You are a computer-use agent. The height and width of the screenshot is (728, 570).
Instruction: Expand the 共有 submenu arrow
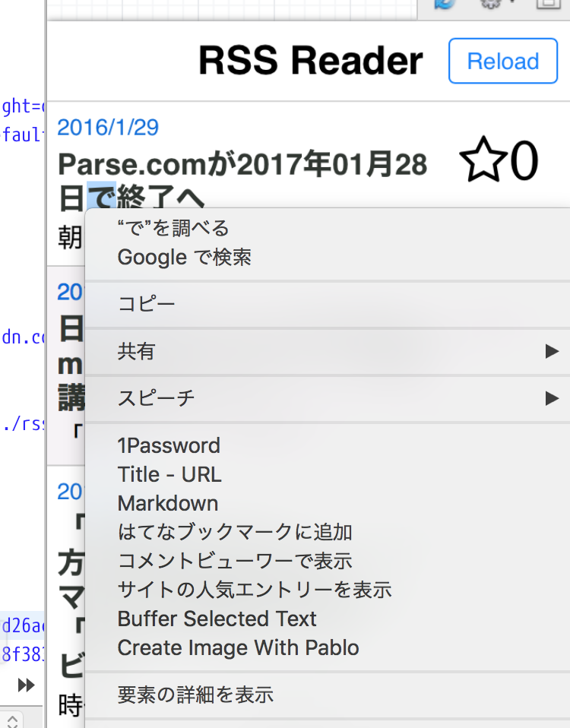pyautogui.click(x=552, y=352)
